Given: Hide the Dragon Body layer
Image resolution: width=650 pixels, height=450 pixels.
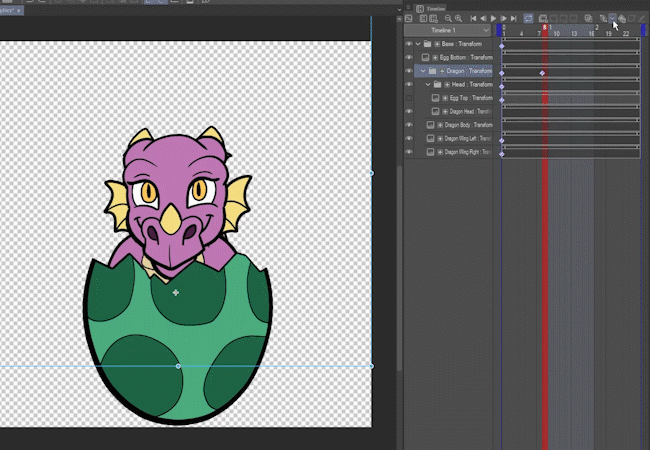Looking at the screenshot, I should tap(409, 125).
